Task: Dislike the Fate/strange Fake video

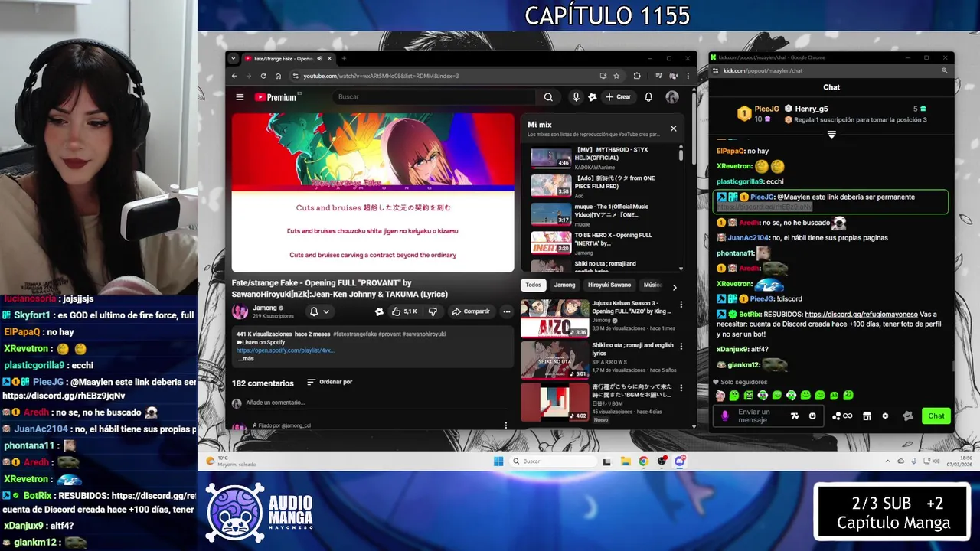Action: pos(433,311)
